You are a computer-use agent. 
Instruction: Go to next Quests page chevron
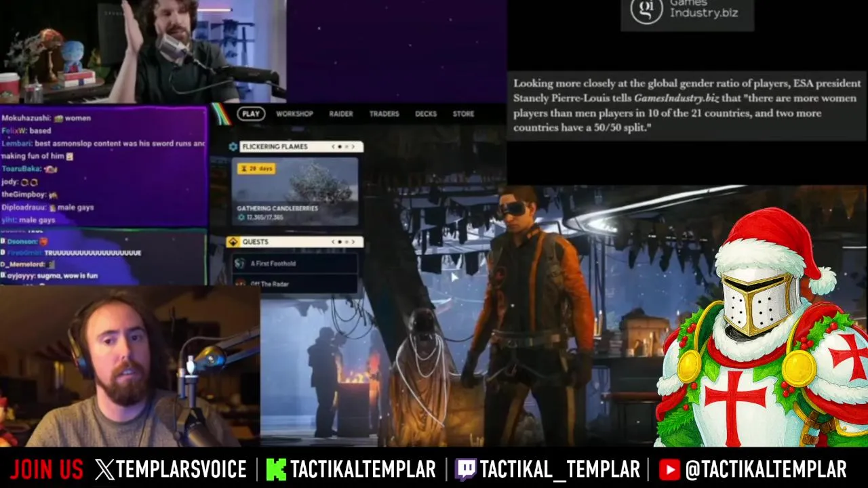[353, 242]
